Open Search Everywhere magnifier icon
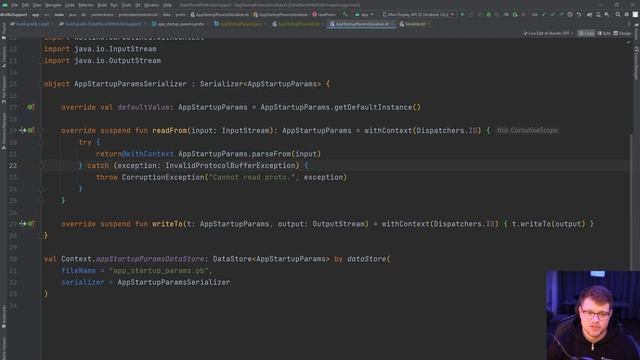Viewport: 640px width, 360px height. tap(618, 14)
